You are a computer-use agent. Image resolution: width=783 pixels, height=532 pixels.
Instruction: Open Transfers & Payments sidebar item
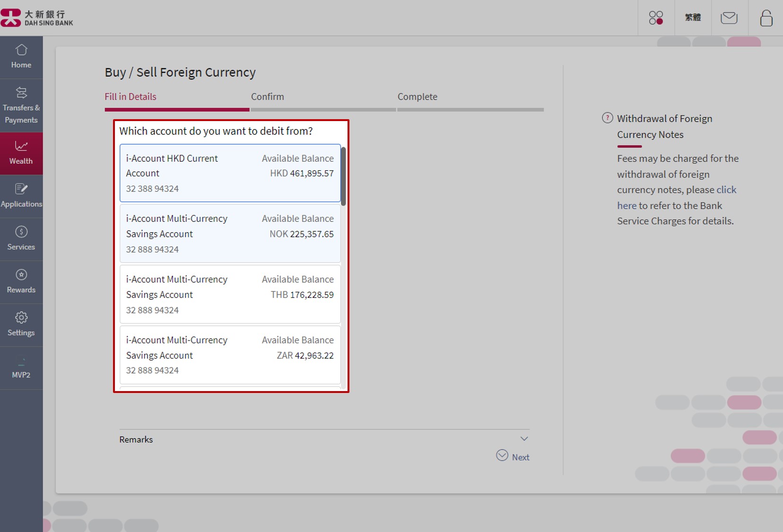pyautogui.click(x=21, y=105)
